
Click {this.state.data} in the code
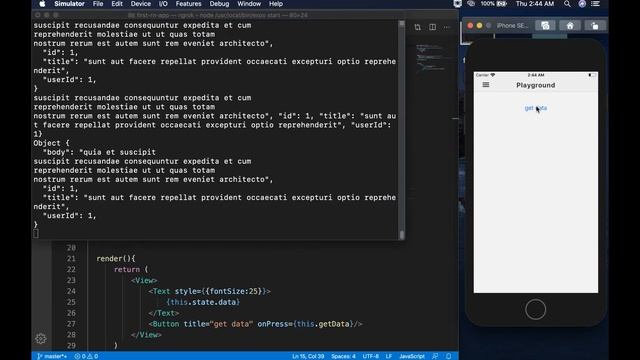point(203,302)
